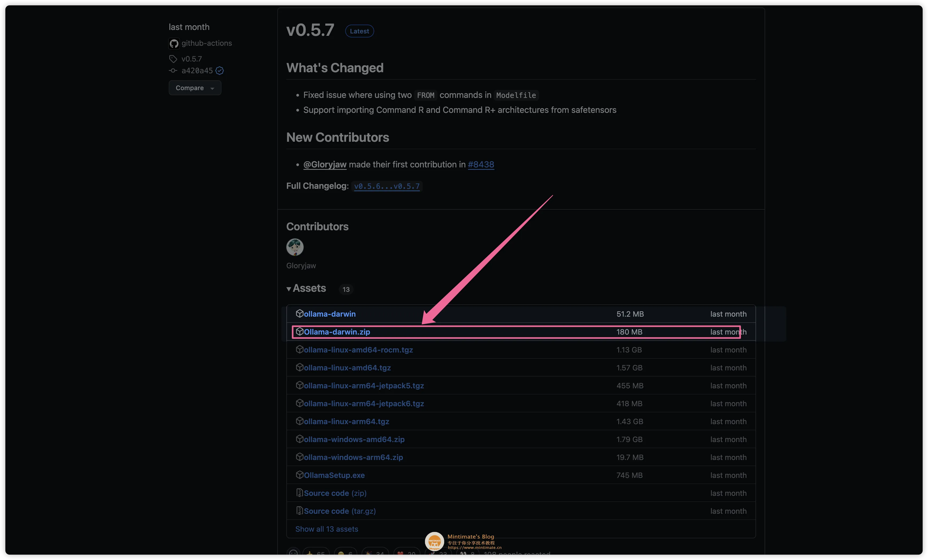The width and height of the screenshot is (928, 560).
Task: Click the github-actions octocat avatar icon
Action: 174,43
